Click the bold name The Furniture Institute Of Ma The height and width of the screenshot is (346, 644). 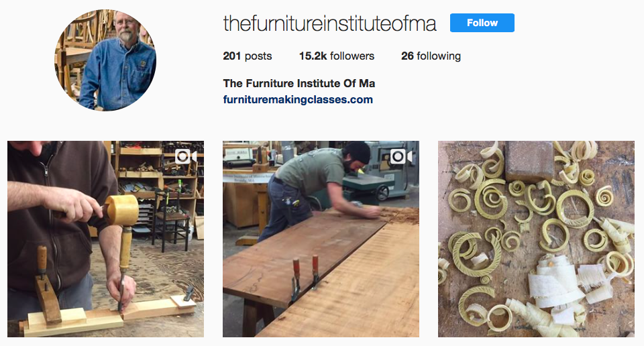point(299,83)
